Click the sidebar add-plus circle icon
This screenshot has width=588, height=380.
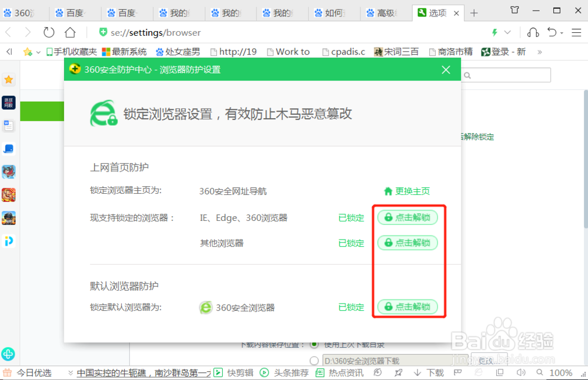pyautogui.click(x=8, y=354)
